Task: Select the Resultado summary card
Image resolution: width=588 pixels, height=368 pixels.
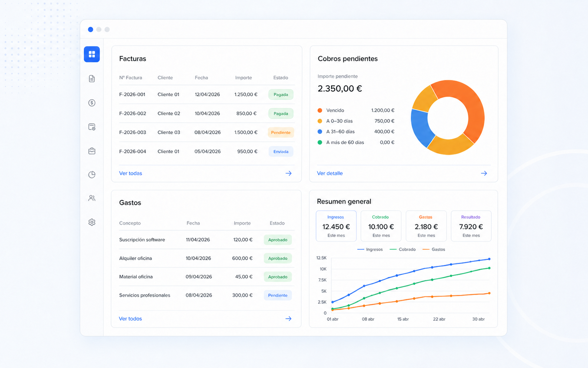Action: point(471,226)
